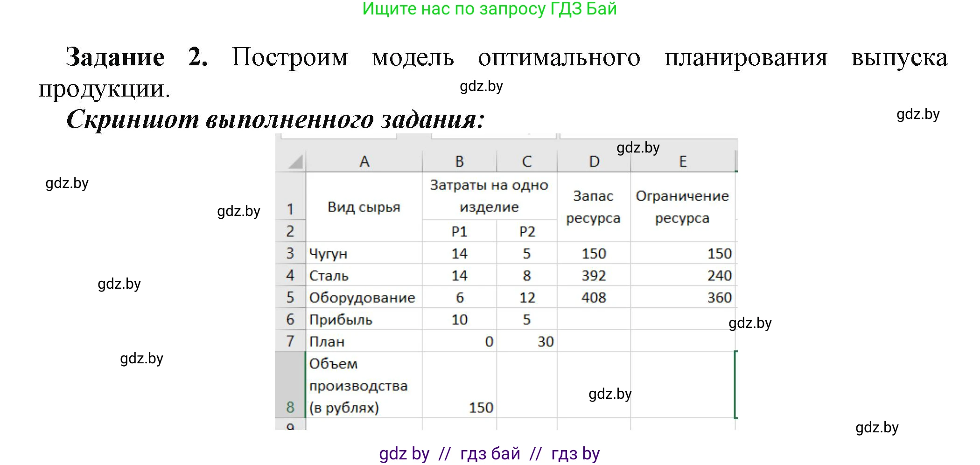Select column D header
The image size is (980, 465).
594,161
